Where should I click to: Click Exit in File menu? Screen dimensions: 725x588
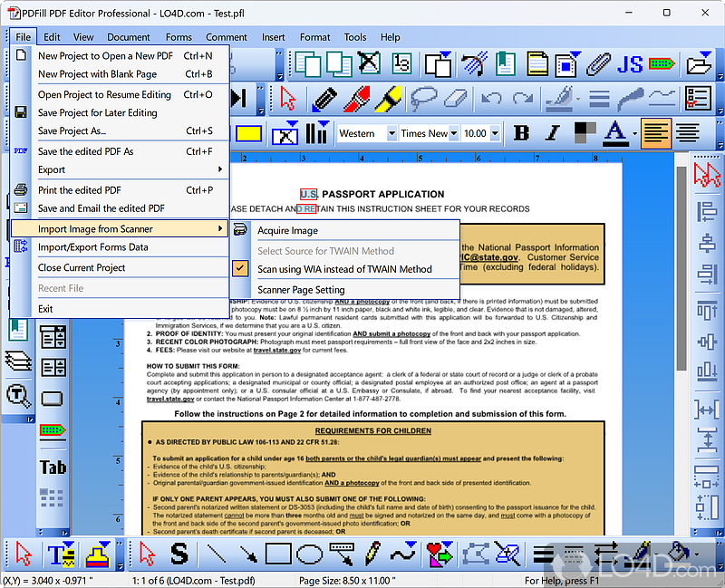point(120,309)
